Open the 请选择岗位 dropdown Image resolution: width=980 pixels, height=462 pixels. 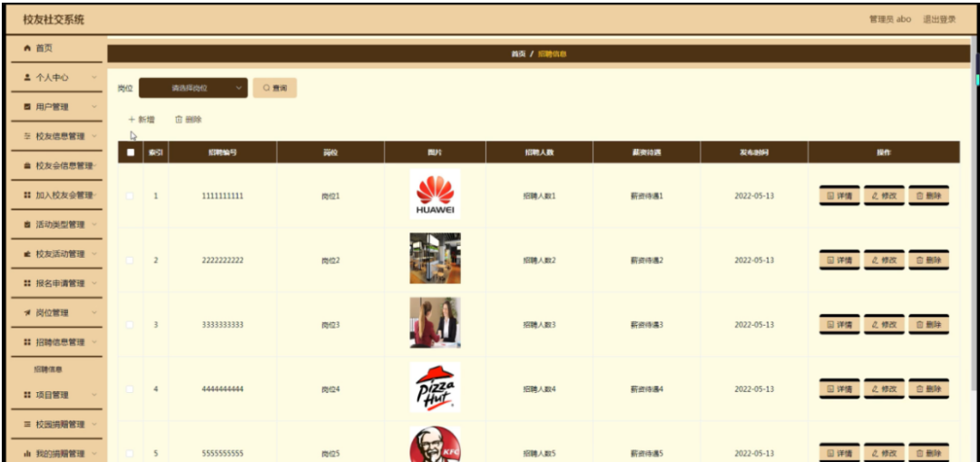point(193,88)
